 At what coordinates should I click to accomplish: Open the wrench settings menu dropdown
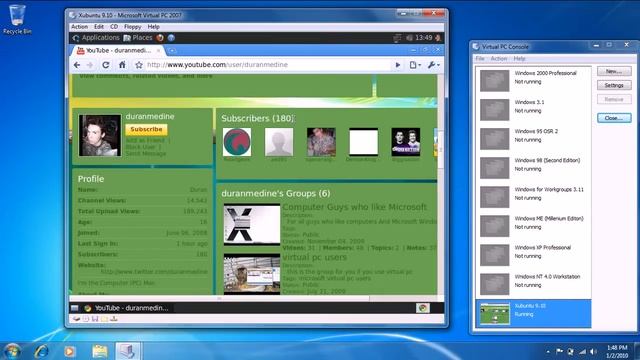(433, 65)
